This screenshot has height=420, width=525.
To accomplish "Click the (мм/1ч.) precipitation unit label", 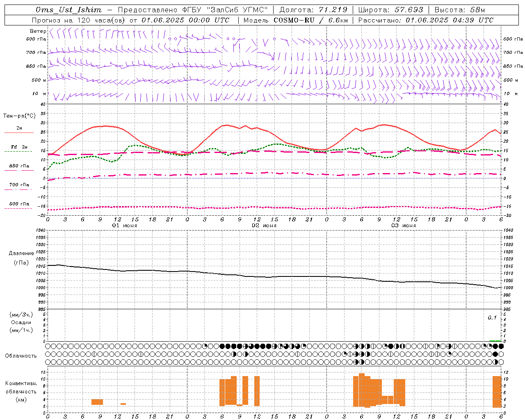I will tap(21, 331).
